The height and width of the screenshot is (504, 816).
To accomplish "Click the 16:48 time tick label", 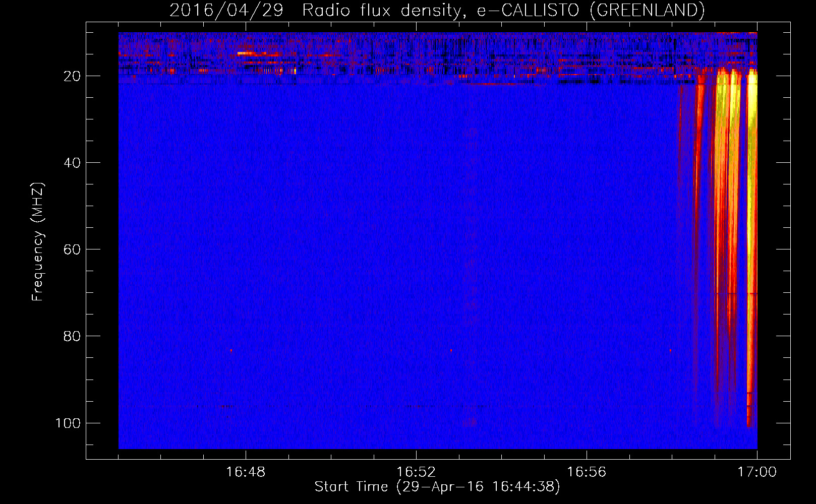I will [246, 472].
